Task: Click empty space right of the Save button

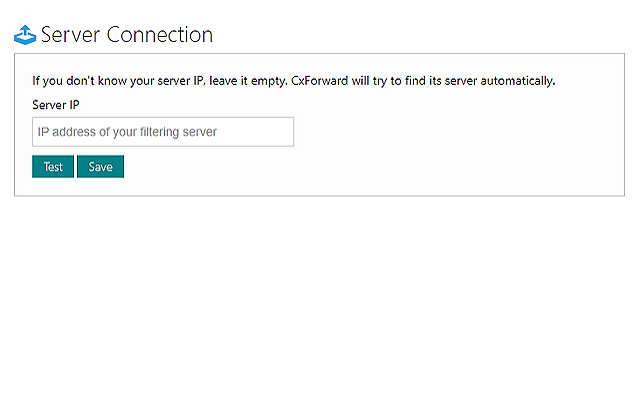Action: [350, 167]
